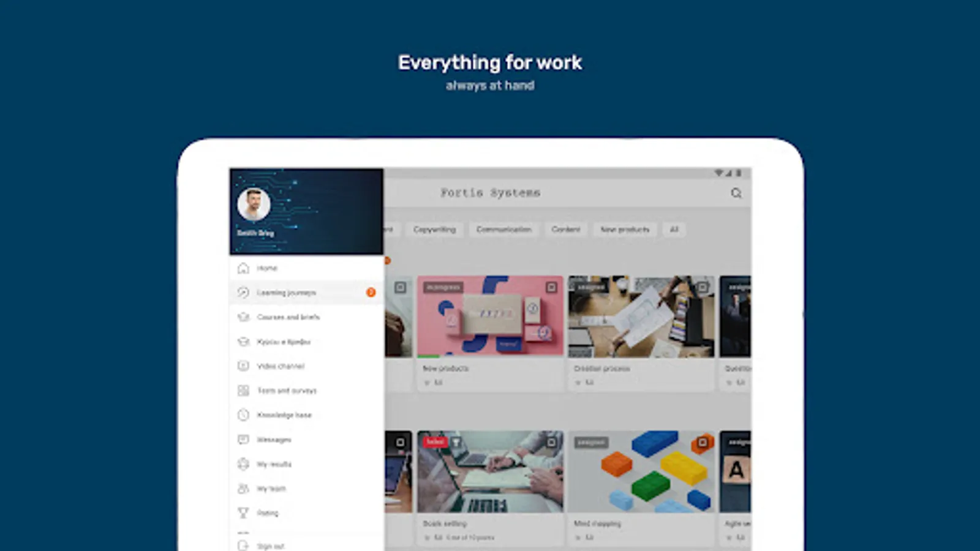Tap the user profile avatar photo
980x551 pixels.
254,204
